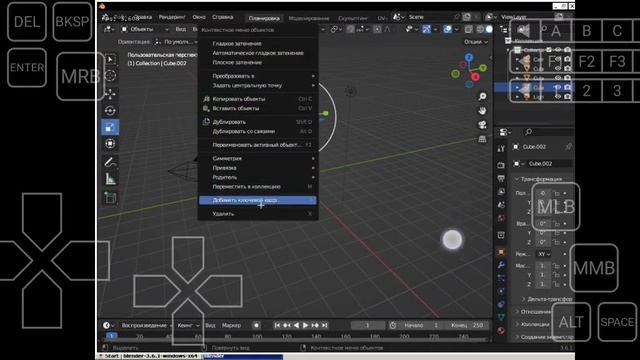Screen dimensions: 640x360
Task: Toggle X-ray display mode
Action: [469, 29]
